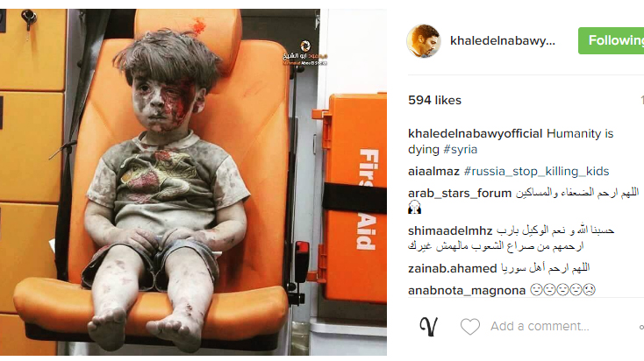Visit zainab.ahamed profile
This screenshot has height=361, width=644.
(452, 269)
